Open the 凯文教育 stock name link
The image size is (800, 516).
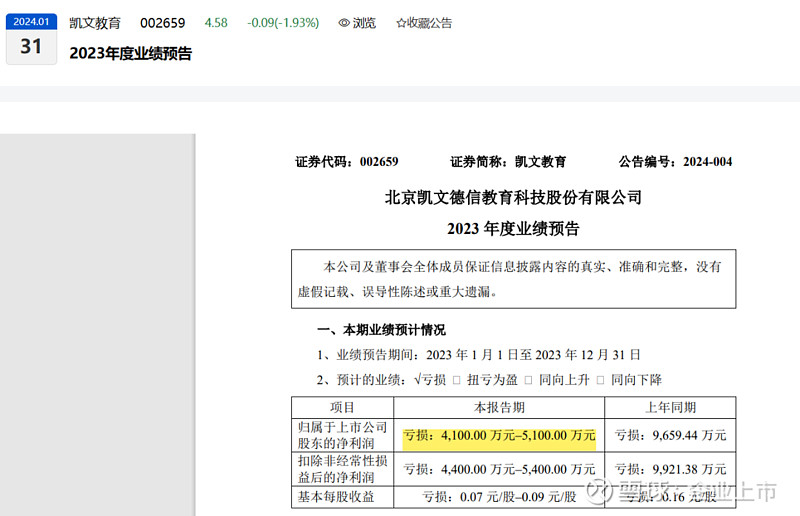pyautogui.click(x=95, y=23)
